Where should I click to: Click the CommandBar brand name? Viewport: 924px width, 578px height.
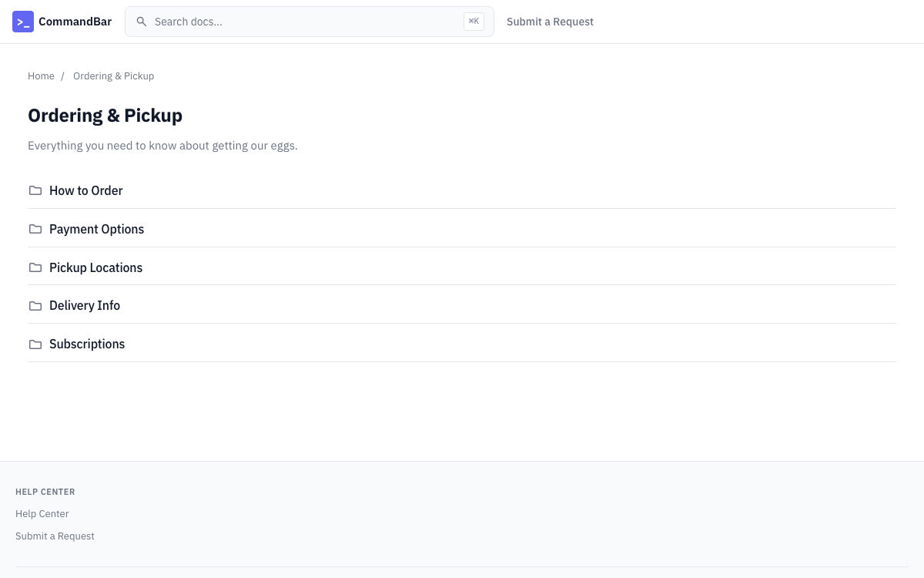pos(75,22)
